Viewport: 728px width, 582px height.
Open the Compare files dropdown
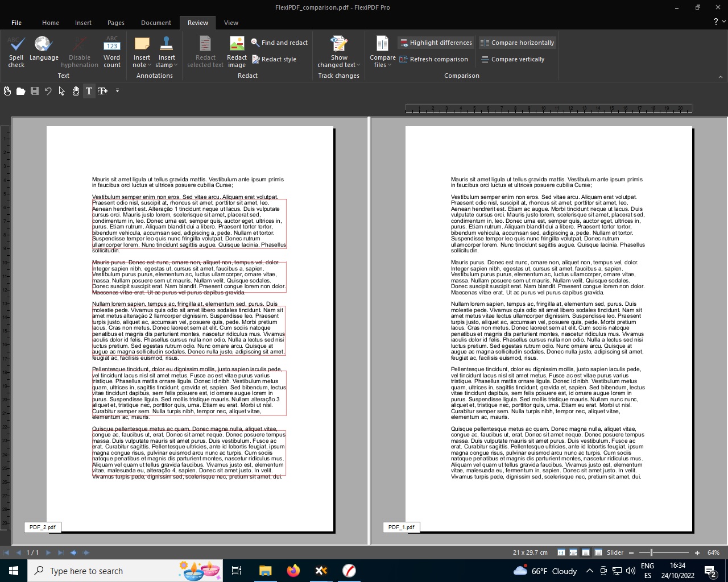point(382,65)
